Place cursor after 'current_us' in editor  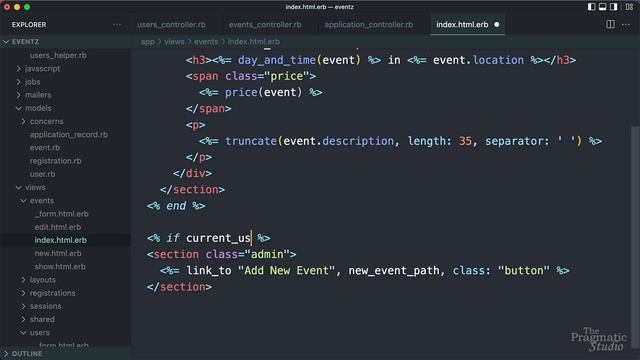tap(251, 238)
